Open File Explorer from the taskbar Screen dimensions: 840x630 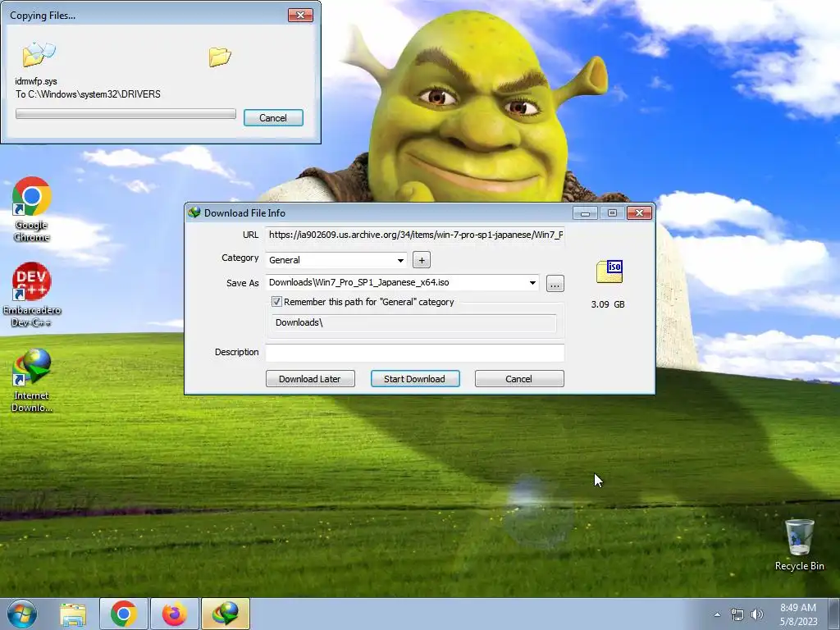73,614
